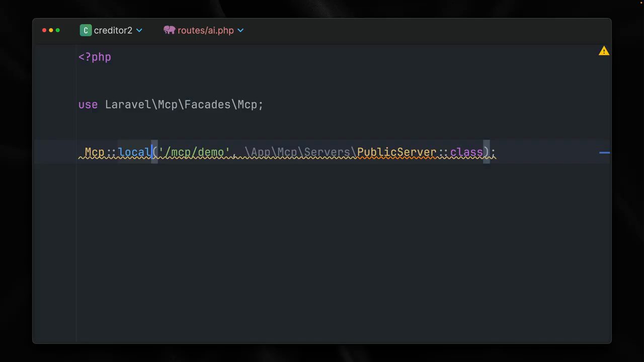Click the "class" keyword after PublicServer
This screenshot has width=644, height=362.
(x=466, y=152)
